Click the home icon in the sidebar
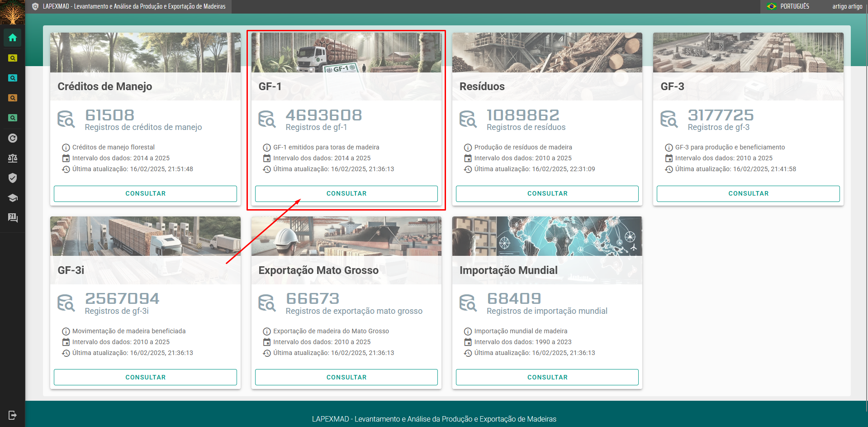 13,38
